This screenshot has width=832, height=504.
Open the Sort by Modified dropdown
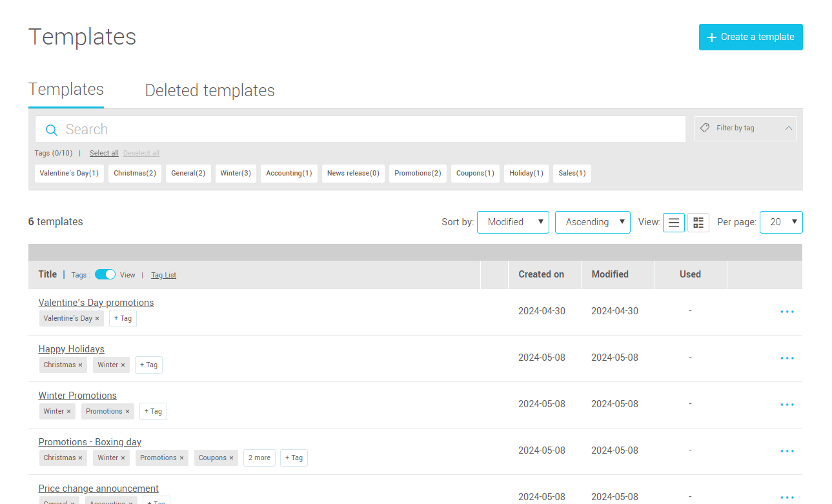point(512,222)
